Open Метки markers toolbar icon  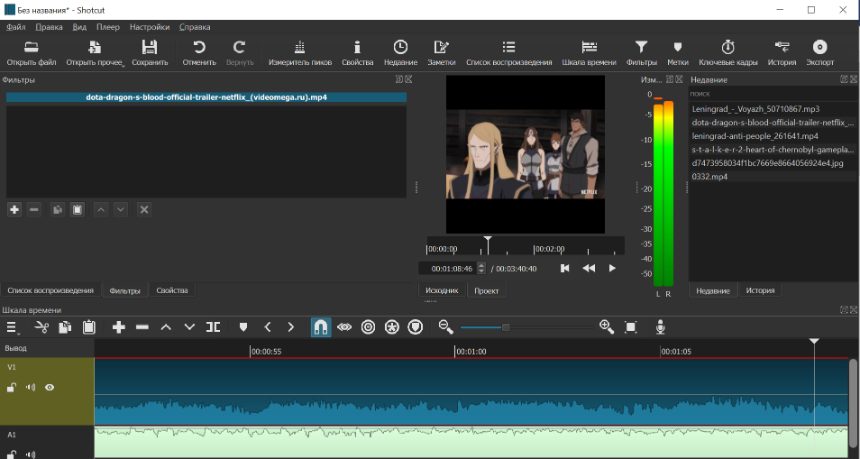[x=677, y=53]
